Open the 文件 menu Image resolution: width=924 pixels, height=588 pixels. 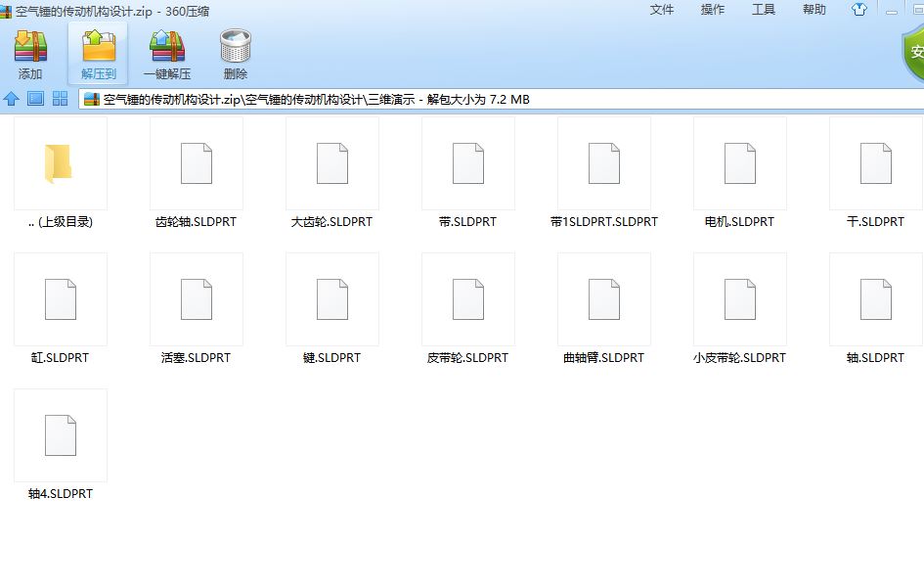click(662, 10)
